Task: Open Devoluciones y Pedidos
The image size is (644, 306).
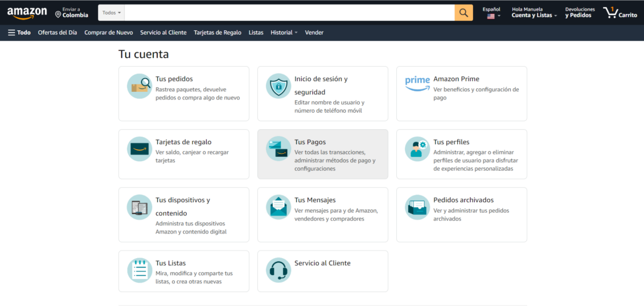Action: click(579, 13)
